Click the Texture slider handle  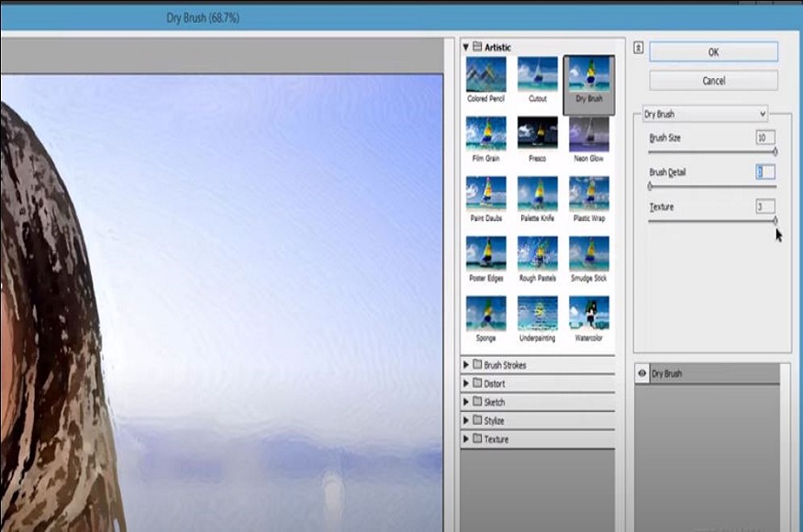pyautogui.click(x=775, y=221)
